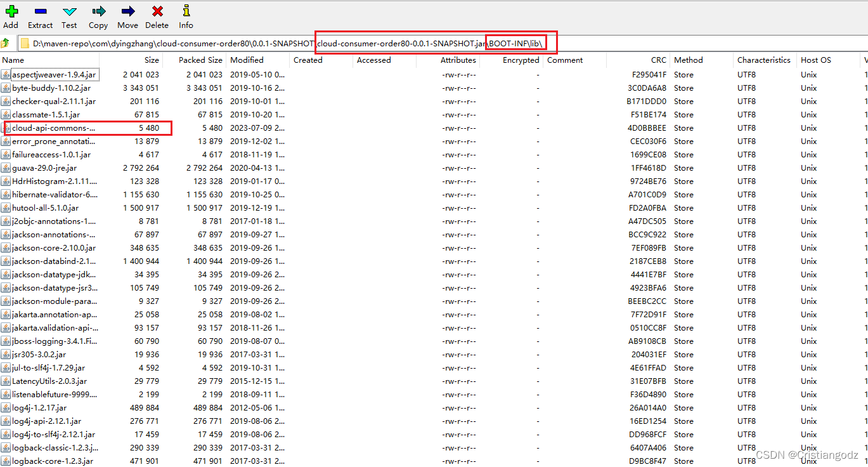Screen dimensions: 868x467
Task: Select the j2objc-annotations jar file icon
Action: 6,221
